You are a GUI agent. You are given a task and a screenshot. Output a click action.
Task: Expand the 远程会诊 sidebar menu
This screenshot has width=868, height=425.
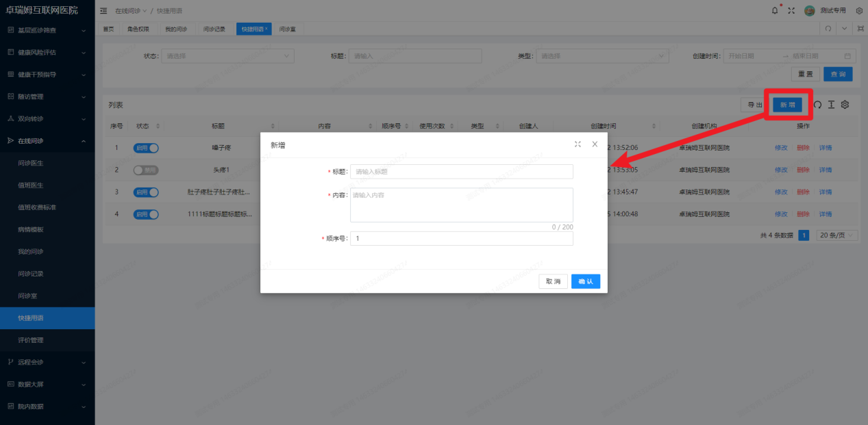[47, 362]
